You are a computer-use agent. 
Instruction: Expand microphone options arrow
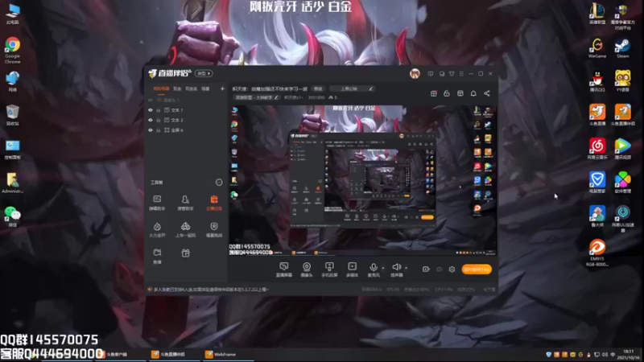[x=383, y=268]
